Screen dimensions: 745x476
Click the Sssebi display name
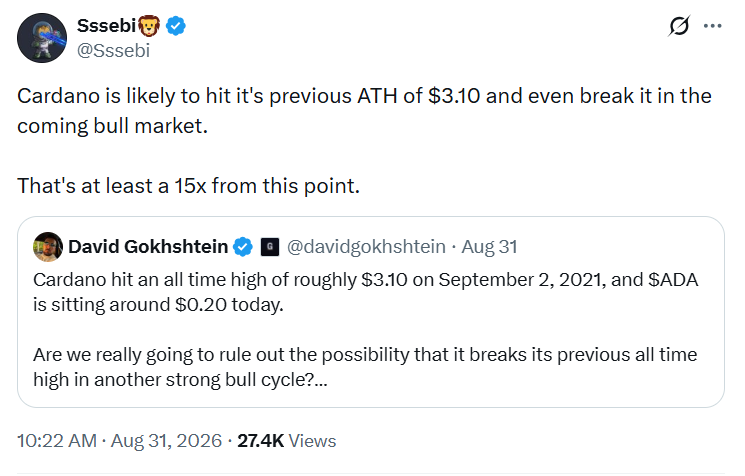[107, 26]
